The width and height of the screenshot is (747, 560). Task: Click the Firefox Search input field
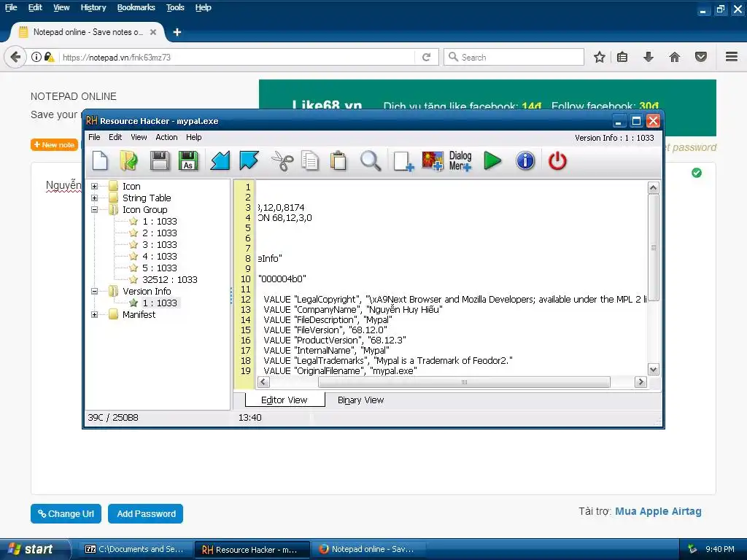click(514, 57)
